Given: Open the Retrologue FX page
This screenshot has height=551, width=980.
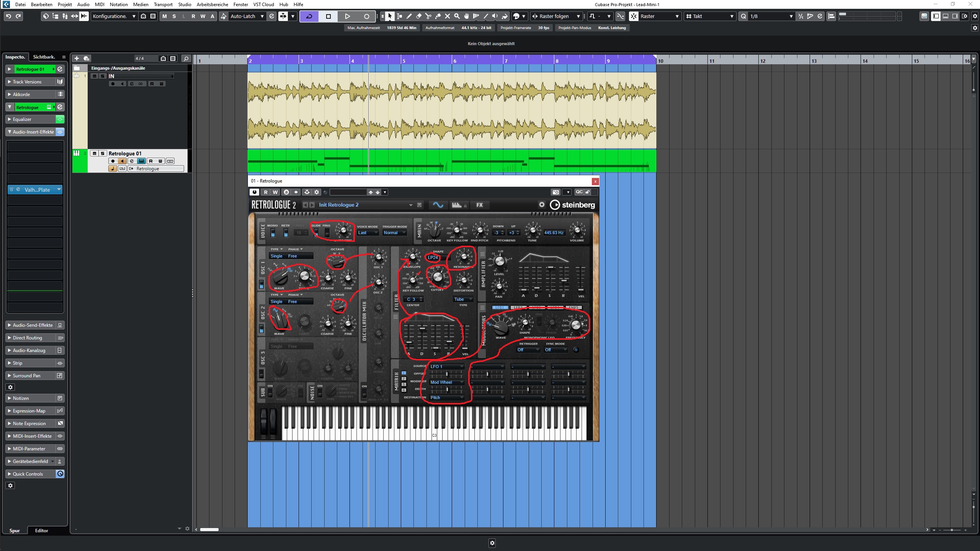Looking at the screenshot, I should coord(479,205).
